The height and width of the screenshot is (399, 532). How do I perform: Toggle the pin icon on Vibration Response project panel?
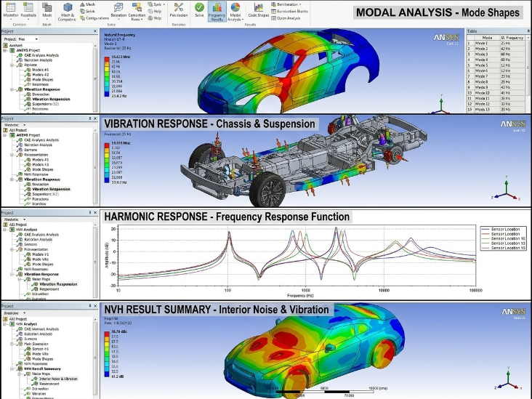pyautogui.click(x=90, y=118)
